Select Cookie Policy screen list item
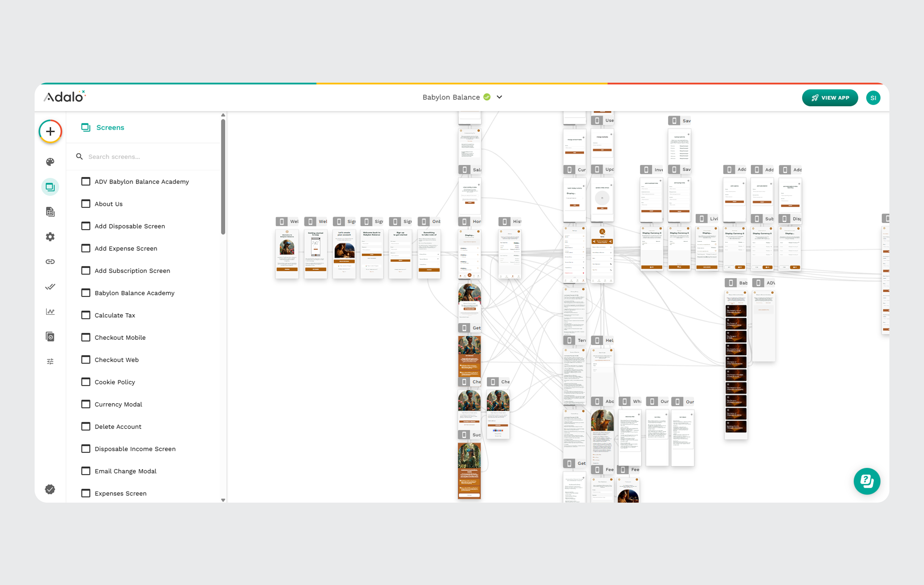Screen dimensions: 924x585 [x=115, y=382]
